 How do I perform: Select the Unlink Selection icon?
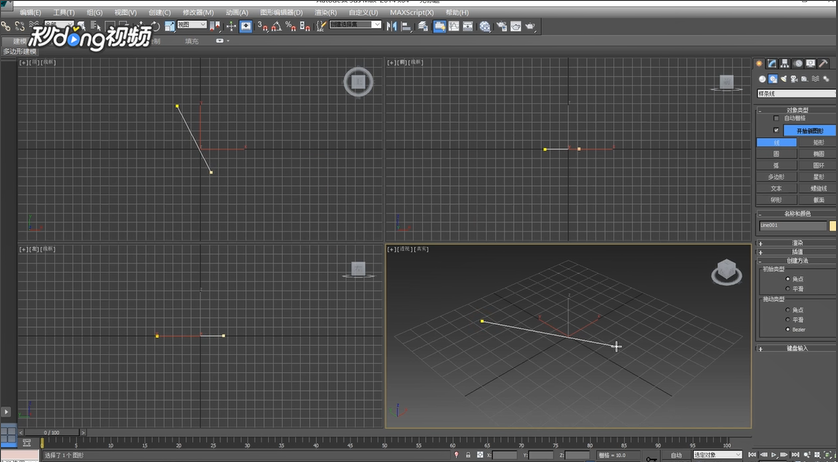(x=20, y=26)
